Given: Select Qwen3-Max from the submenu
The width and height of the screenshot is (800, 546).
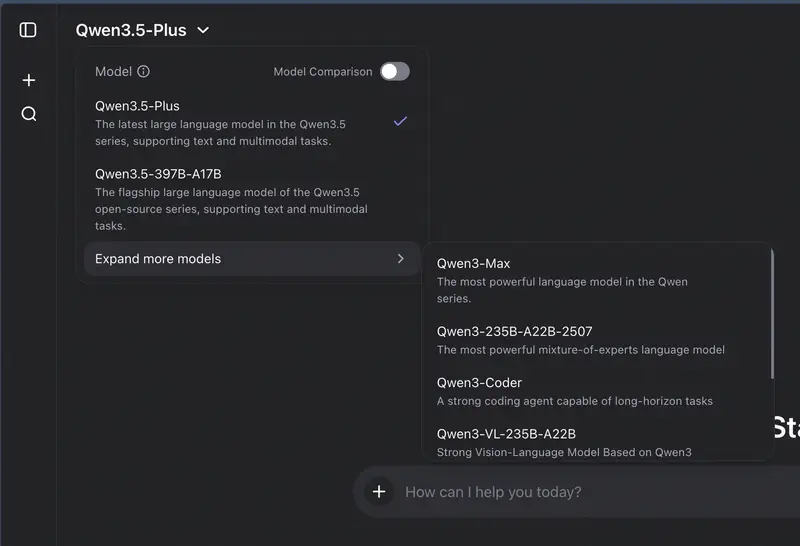Looking at the screenshot, I should click(x=474, y=264).
